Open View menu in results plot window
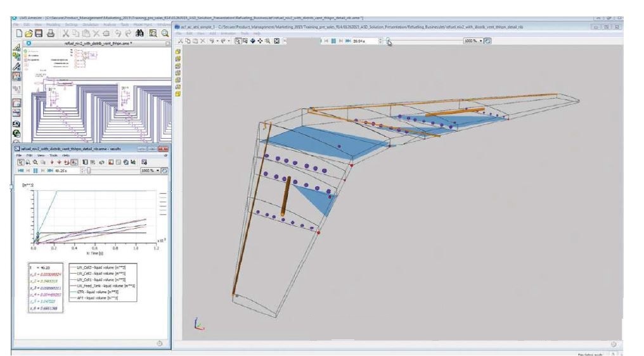The width and height of the screenshot is (644, 356). click(x=41, y=156)
